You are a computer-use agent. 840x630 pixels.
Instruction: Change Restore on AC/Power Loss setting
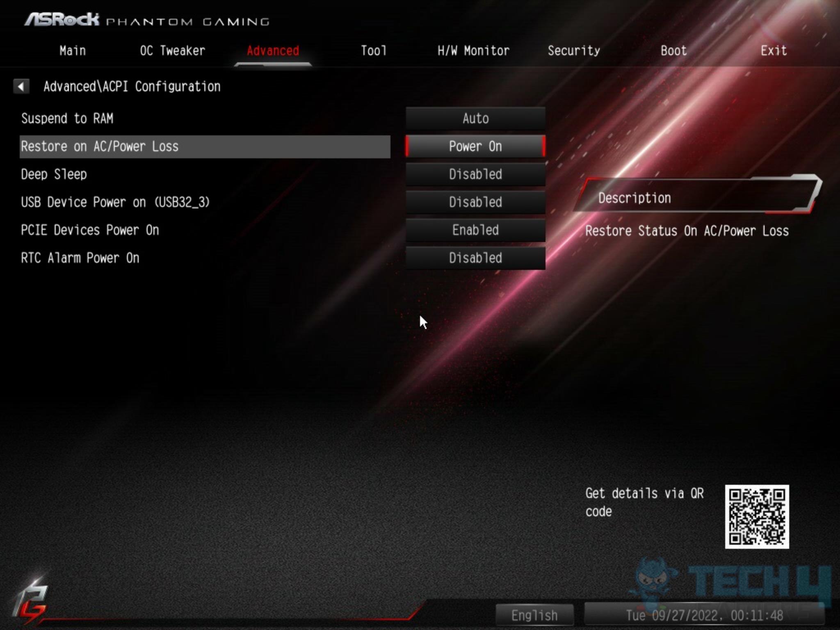tap(475, 146)
